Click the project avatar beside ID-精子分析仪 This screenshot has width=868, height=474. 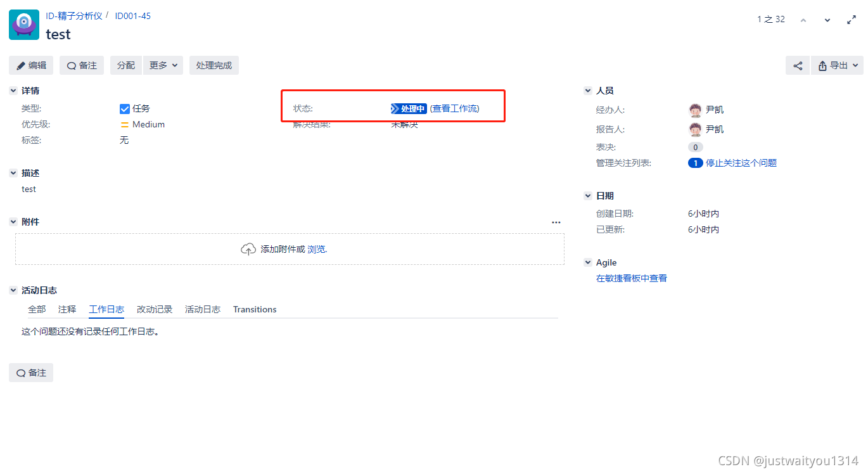point(23,25)
